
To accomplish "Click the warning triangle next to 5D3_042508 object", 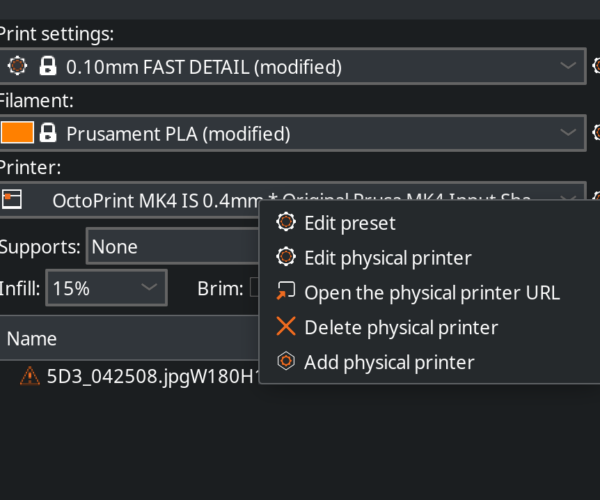I will [29, 376].
